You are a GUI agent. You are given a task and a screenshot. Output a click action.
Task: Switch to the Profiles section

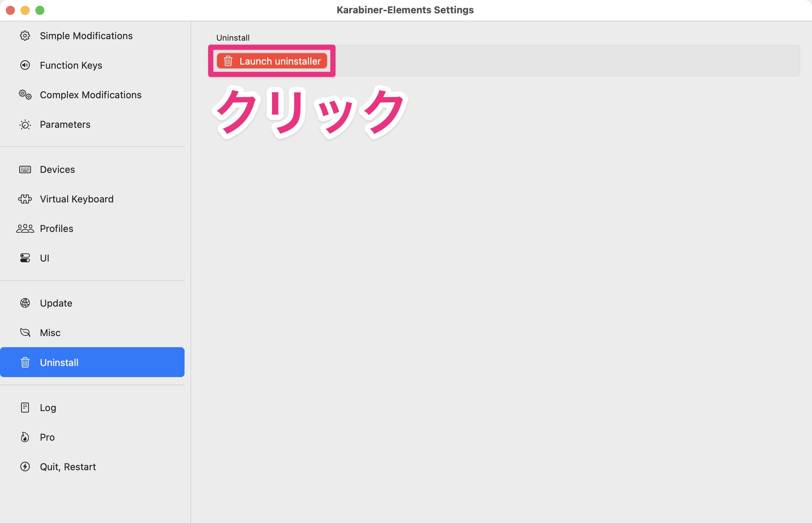(x=56, y=228)
